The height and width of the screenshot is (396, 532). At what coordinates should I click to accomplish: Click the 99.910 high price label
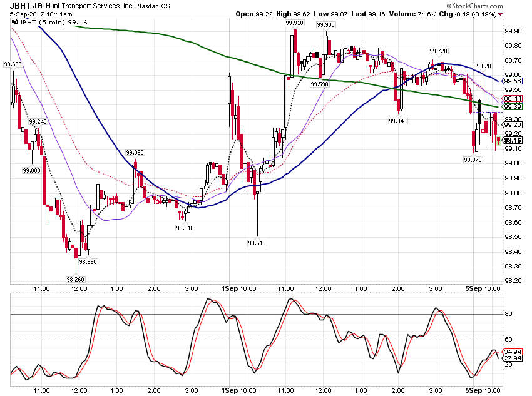295,23
